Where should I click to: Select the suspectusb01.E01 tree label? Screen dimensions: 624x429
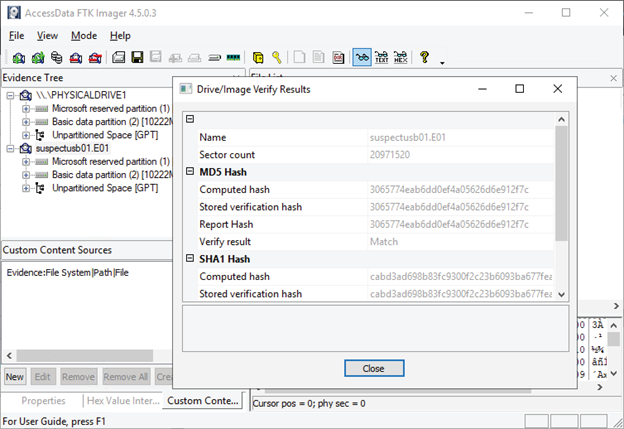click(72, 148)
